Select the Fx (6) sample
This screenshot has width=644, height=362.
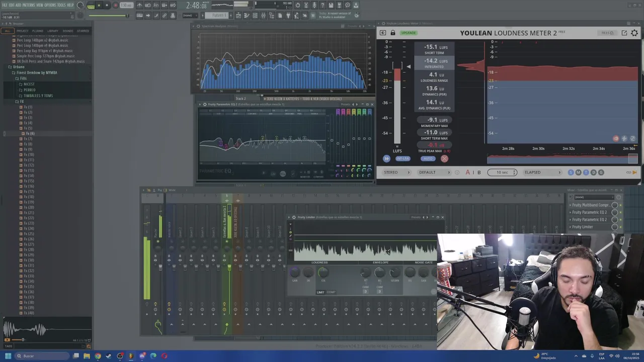click(x=30, y=134)
